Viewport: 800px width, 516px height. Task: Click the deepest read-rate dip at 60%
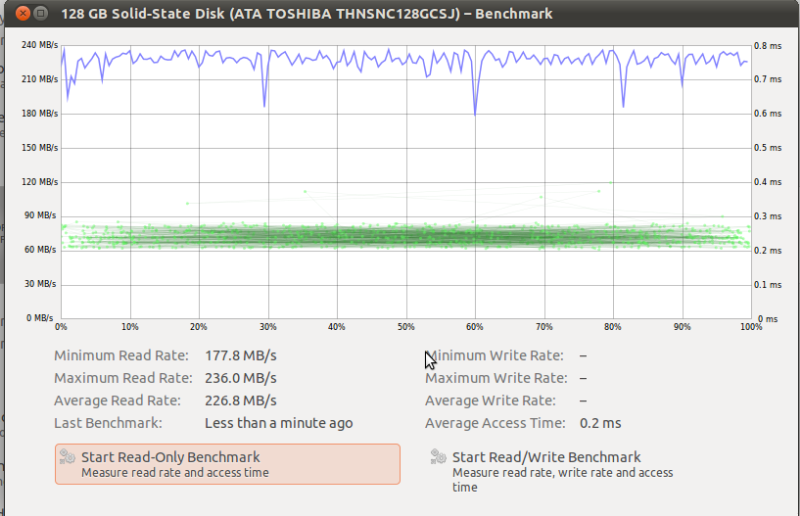(475, 114)
